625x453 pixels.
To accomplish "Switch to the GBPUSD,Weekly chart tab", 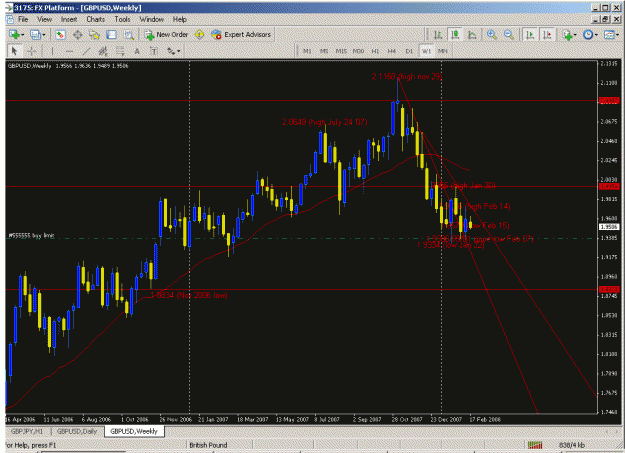I will tap(134, 431).
